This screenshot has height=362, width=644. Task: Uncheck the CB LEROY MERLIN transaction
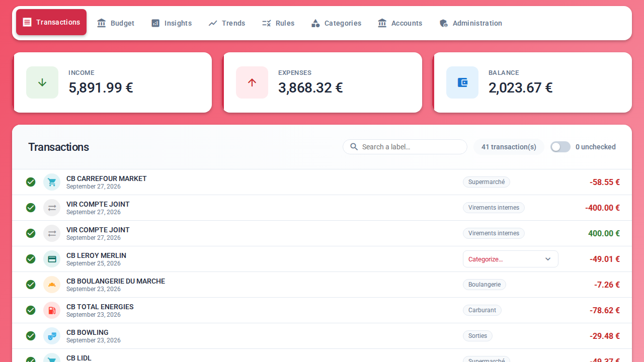[x=31, y=259]
